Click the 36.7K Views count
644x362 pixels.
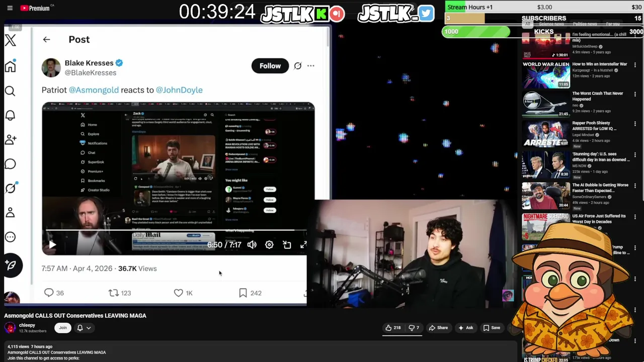coord(137,268)
